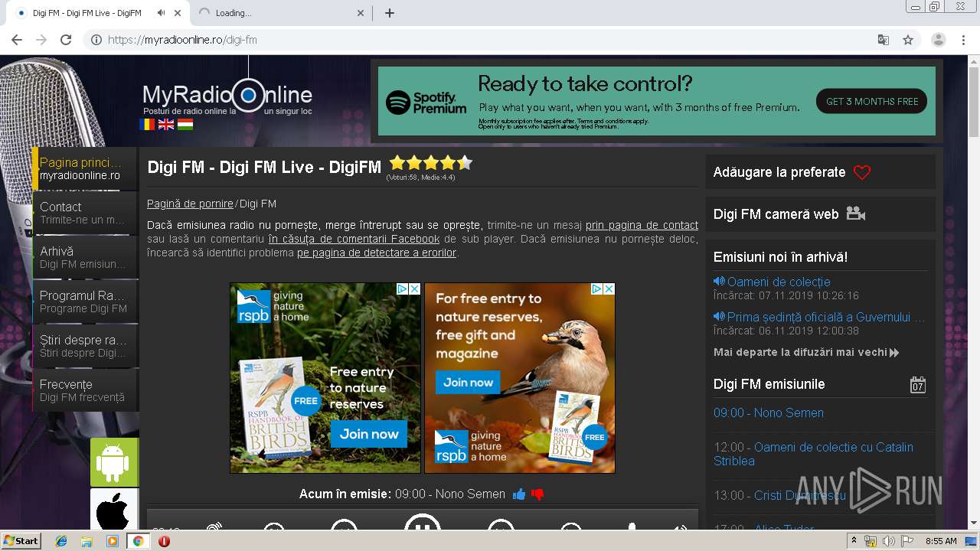
Task: Open 'prin pagina de contact' link
Action: 642,225
